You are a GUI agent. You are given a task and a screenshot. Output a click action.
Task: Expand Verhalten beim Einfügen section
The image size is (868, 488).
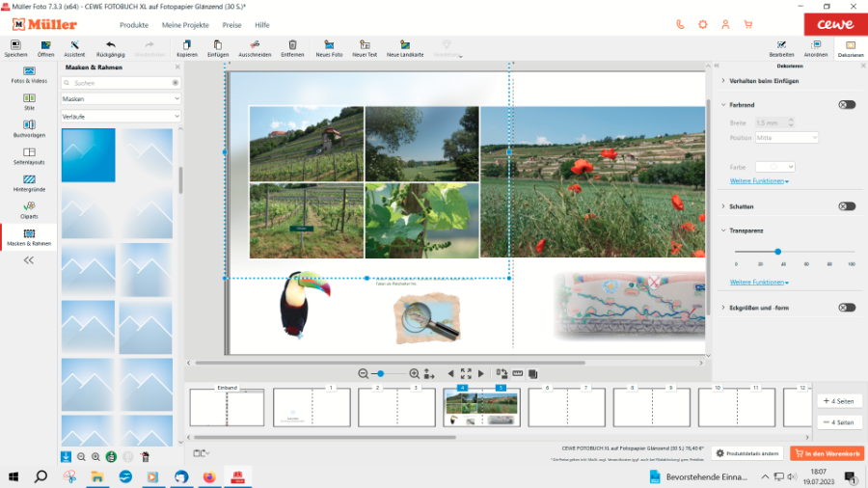click(x=764, y=81)
